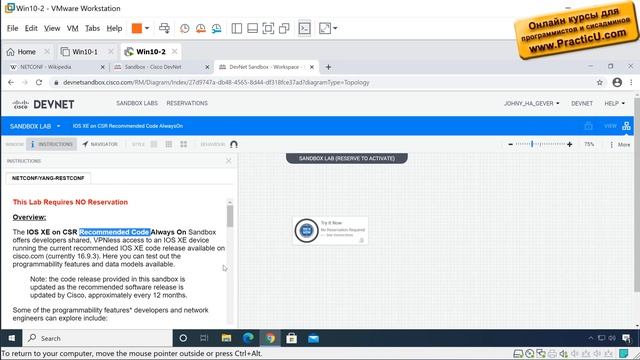This screenshot has width=640, height=360.
Task: Open the Chrome profile avatar
Action: 617,82
